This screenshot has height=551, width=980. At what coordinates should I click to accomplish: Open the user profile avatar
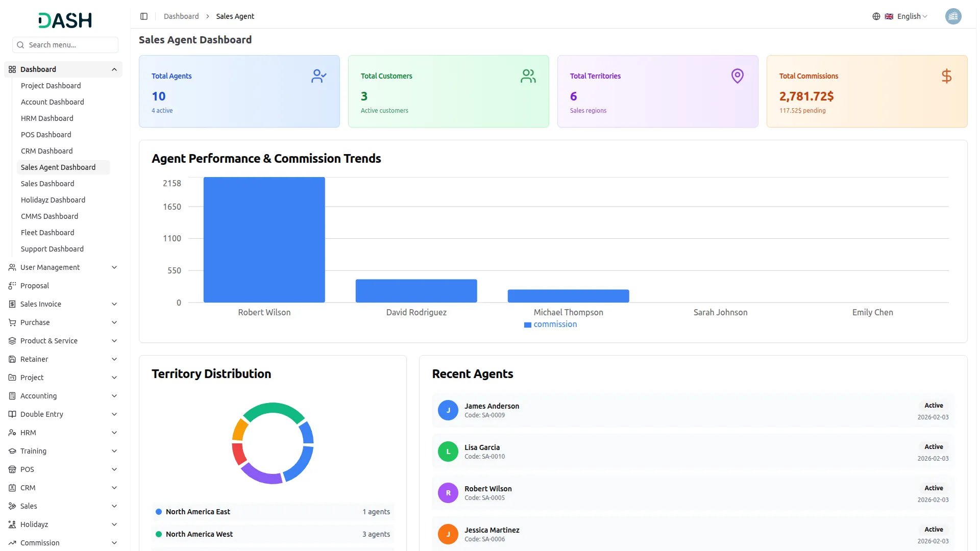(953, 16)
